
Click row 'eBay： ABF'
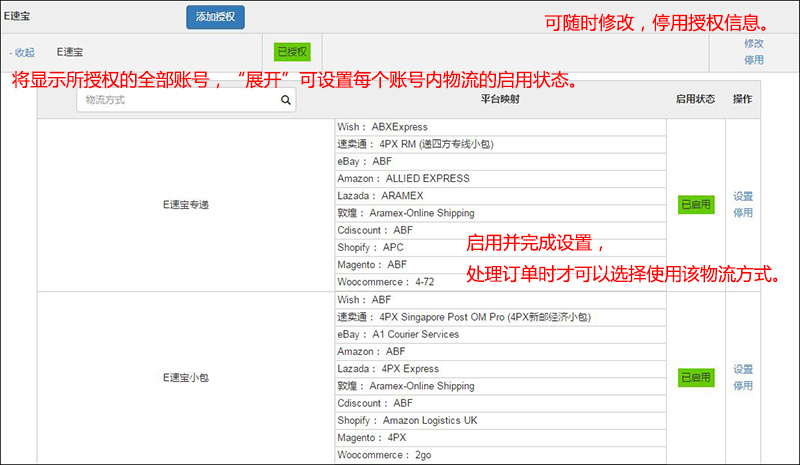pos(501,161)
